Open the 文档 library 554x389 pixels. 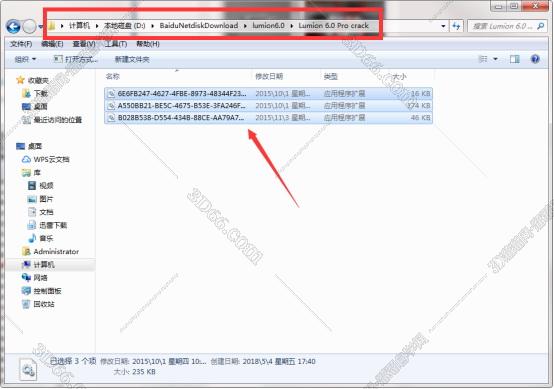(46, 212)
